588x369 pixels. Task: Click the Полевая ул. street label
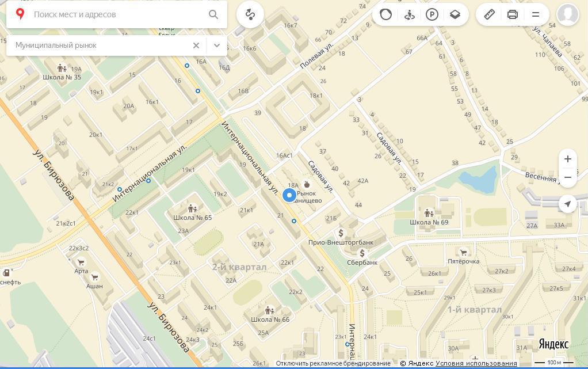pos(316,55)
